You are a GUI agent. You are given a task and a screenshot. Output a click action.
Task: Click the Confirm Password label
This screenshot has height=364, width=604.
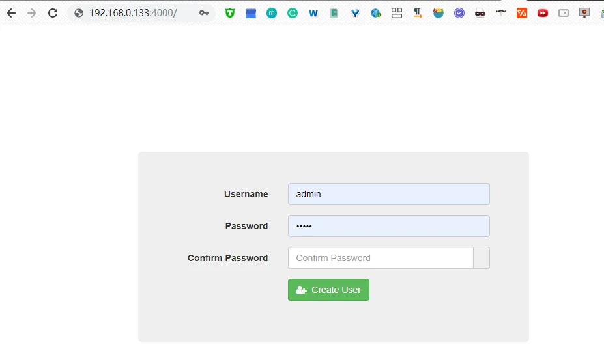coord(227,258)
